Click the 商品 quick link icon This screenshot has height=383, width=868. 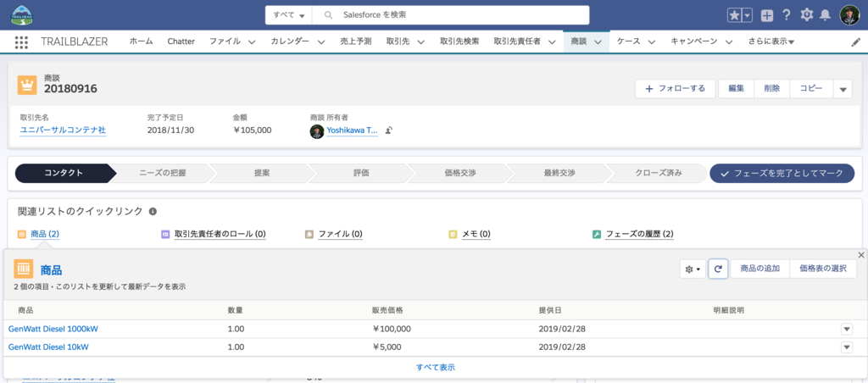tap(21, 234)
